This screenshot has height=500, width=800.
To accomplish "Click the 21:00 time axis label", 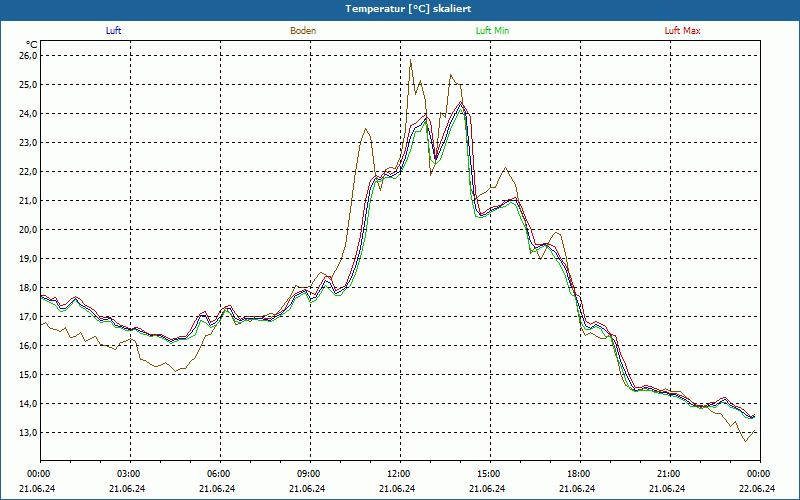I will (670, 473).
